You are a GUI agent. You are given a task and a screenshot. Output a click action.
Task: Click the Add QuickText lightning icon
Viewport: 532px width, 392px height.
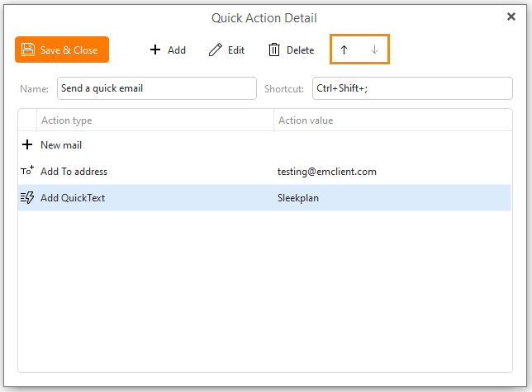27,197
